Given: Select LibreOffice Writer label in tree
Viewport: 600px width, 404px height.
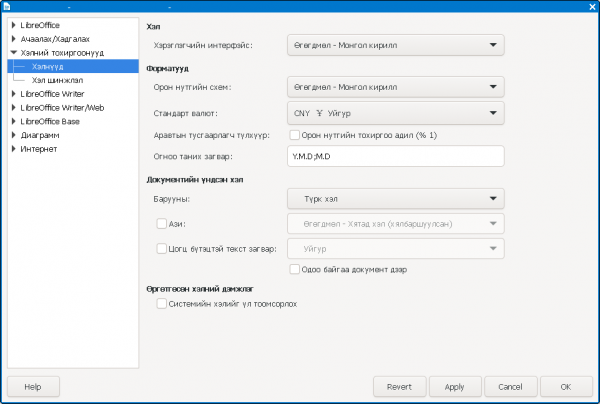Looking at the screenshot, I should [52, 94].
